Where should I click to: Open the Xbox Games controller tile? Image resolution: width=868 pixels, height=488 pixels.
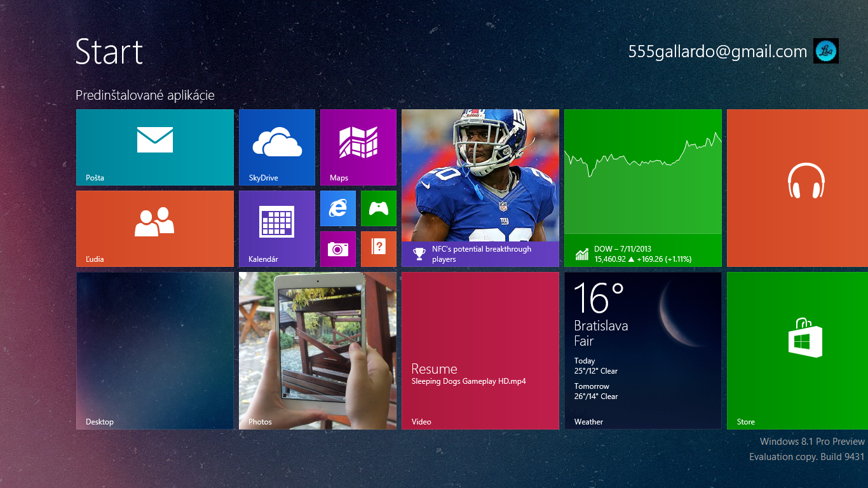pos(379,208)
